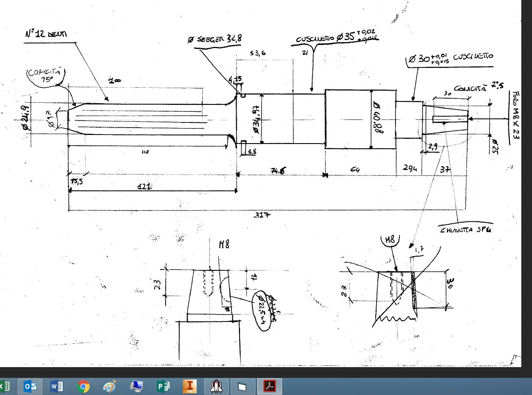
Task: Switch to Outlook in the taskbar
Action: (30, 386)
